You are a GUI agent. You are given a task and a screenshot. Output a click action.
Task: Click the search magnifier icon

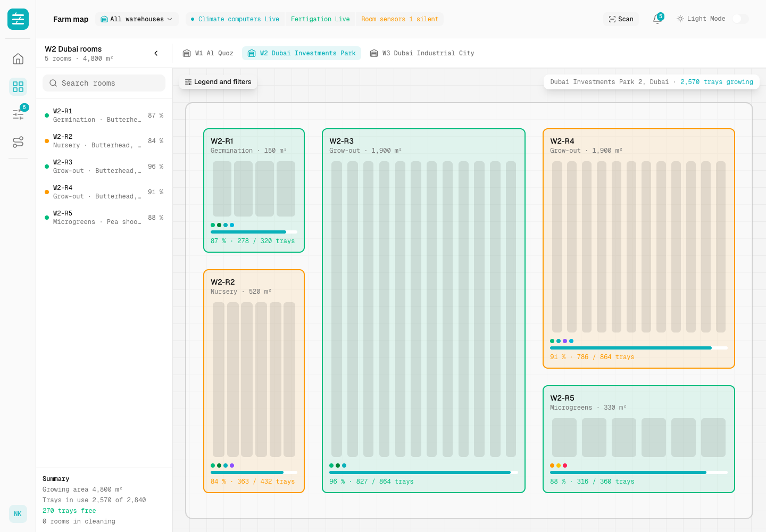point(53,83)
